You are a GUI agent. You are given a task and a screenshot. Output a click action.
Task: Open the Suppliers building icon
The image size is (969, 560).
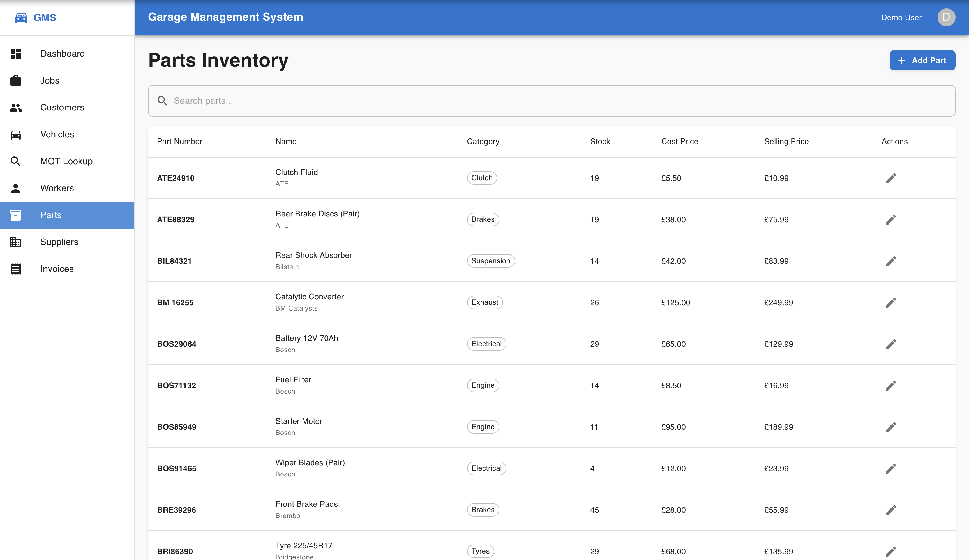(x=16, y=242)
